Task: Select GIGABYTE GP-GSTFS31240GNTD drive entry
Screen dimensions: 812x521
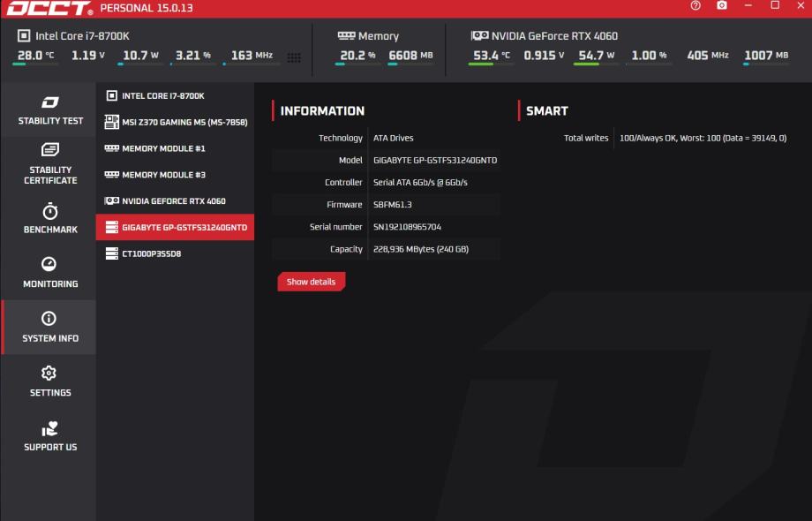Action: tap(175, 227)
